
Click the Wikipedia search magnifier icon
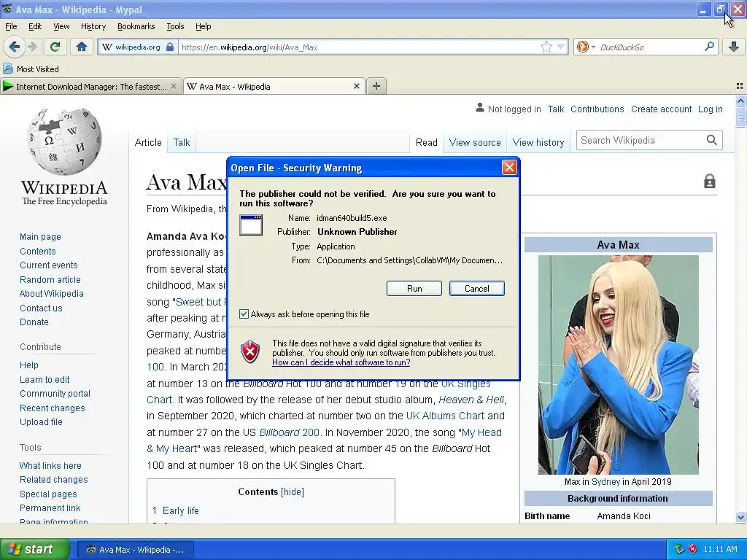(711, 140)
